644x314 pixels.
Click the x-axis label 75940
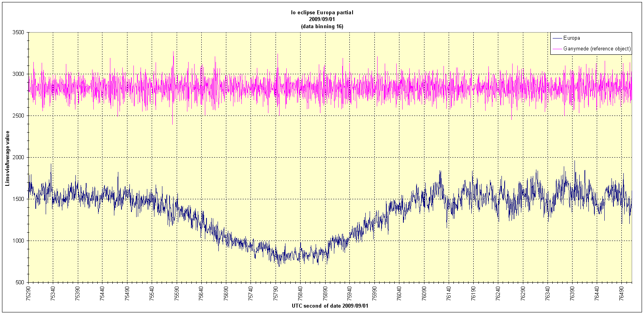click(x=350, y=293)
